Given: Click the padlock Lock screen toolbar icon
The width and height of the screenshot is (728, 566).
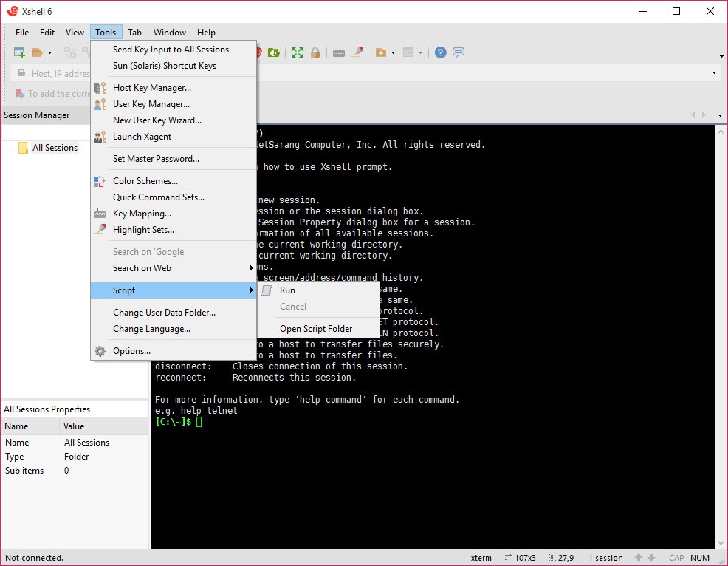Looking at the screenshot, I should [x=315, y=52].
